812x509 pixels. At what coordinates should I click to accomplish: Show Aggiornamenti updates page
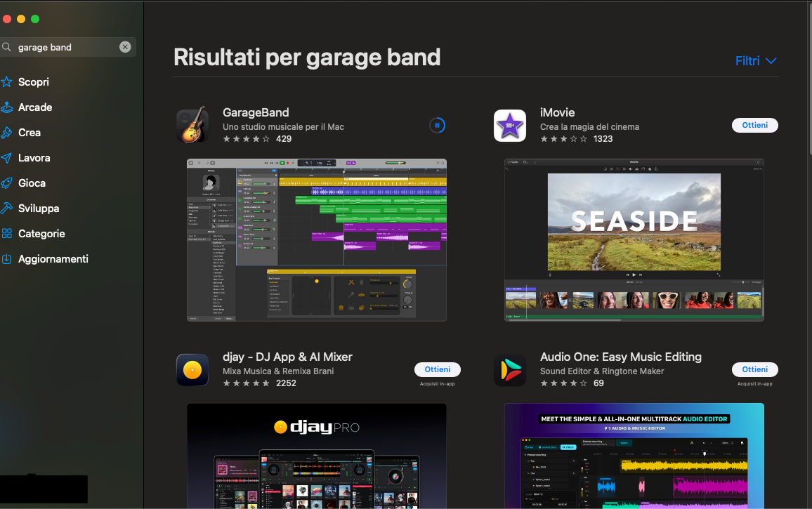(x=53, y=259)
